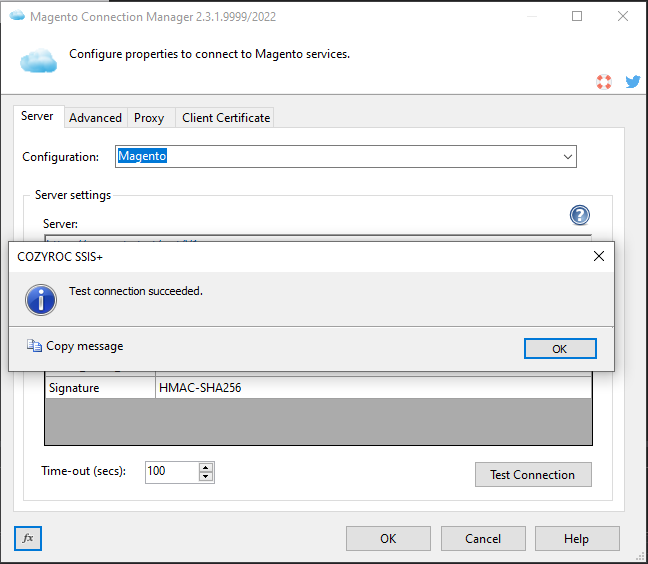The width and height of the screenshot is (648, 564).
Task: Maximize the Magento Connection Manager window
Action: click(577, 16)
